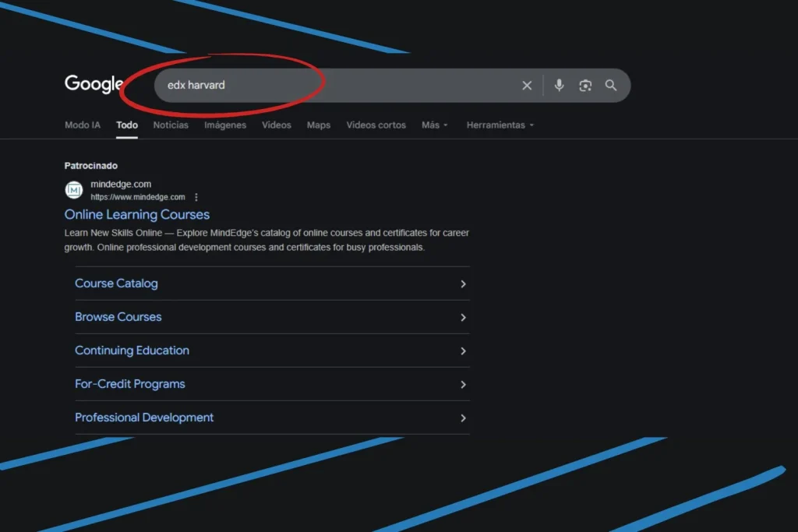Clear the search query with the X icon
Image resolution: width=798 pixels, height=532 pixels.
tap(527, 86)
